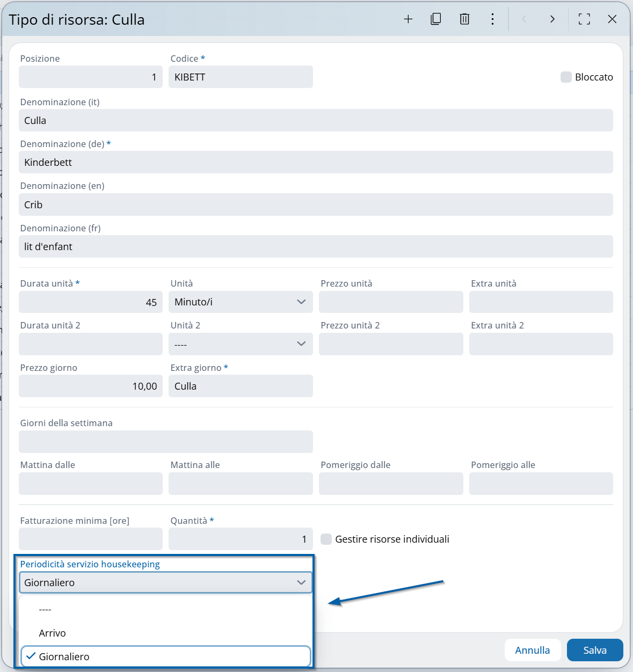The height and width of the screenshot is (672, 633).
Task: Choose the empty ---- dropdown option
Action: pyautogui.click(x=45, y=610)
